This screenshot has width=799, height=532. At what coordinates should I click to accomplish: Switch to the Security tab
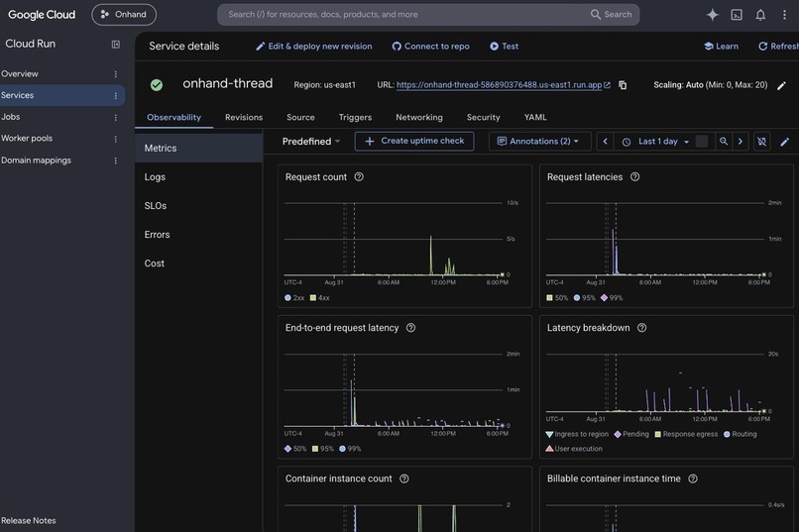[x=483, y=118]
